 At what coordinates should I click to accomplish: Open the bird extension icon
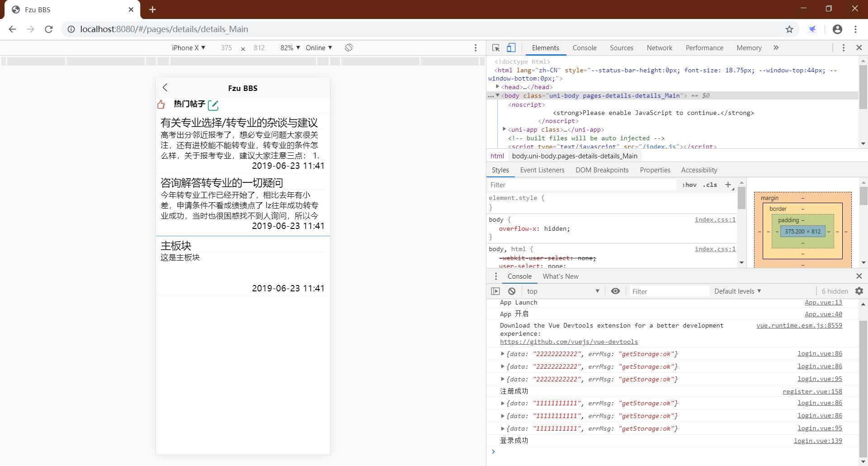point(812,29)
